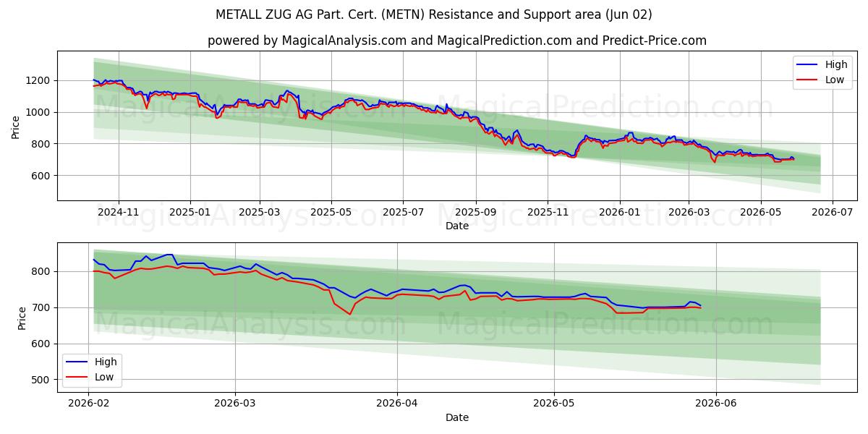
Task: Click the 2026-06 tick label in bottom chart
Action: 715,404
